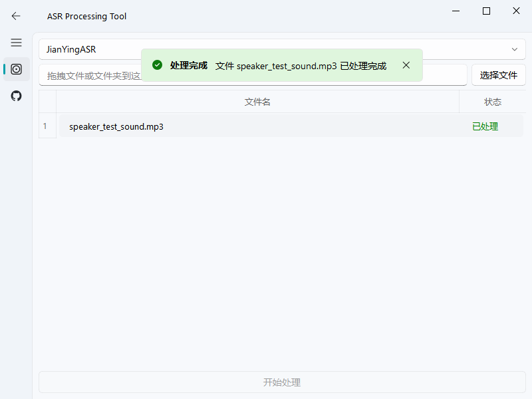The width and height of the screenshot is (532, 399).
Task: Click the 选择文件 file selection button
Action: (x=499, y=74)
